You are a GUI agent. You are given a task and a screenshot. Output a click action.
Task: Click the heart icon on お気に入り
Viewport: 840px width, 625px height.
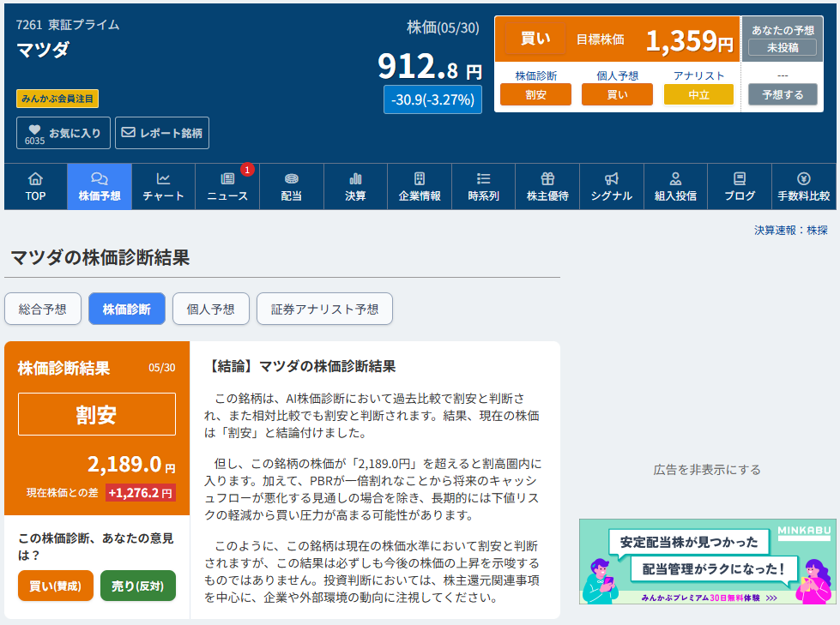coord(35,129)
